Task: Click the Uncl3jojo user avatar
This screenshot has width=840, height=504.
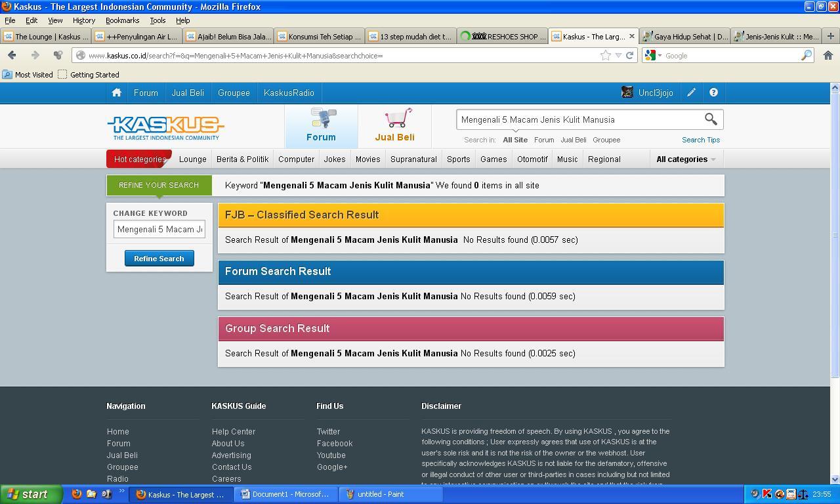Action: point(627,93)
